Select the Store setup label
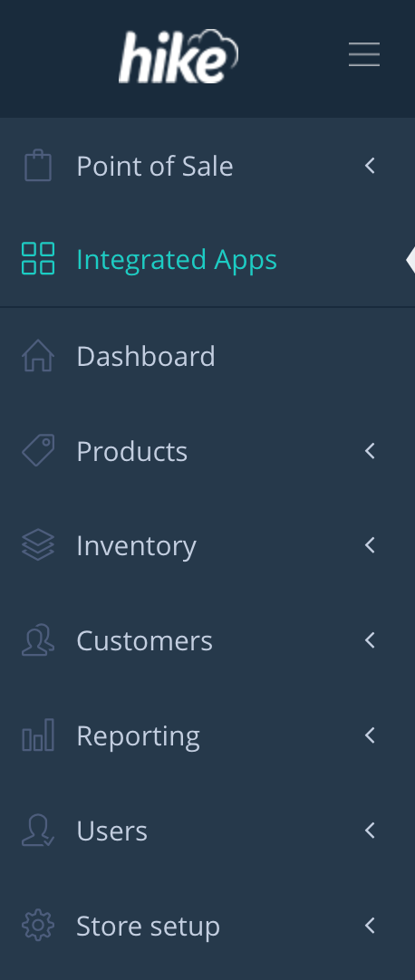Screen dimensions: 415x980 [148, 927]
